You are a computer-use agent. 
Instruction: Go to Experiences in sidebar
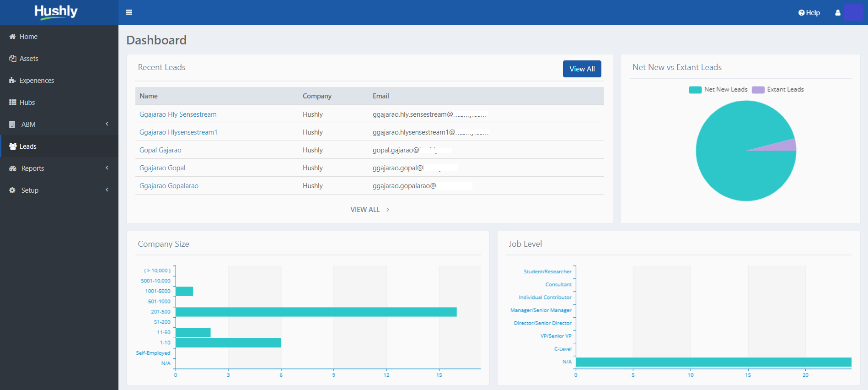coord(59,81)
